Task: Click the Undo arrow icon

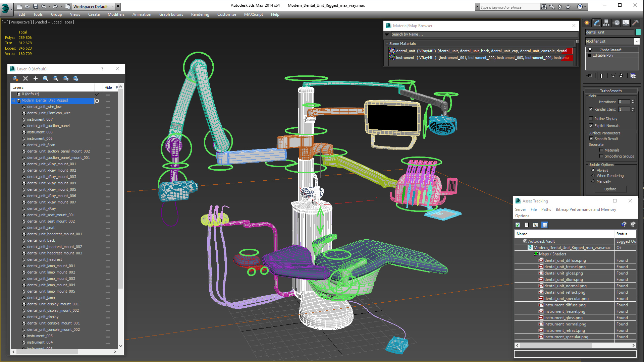Action: [x=44, y=6]
